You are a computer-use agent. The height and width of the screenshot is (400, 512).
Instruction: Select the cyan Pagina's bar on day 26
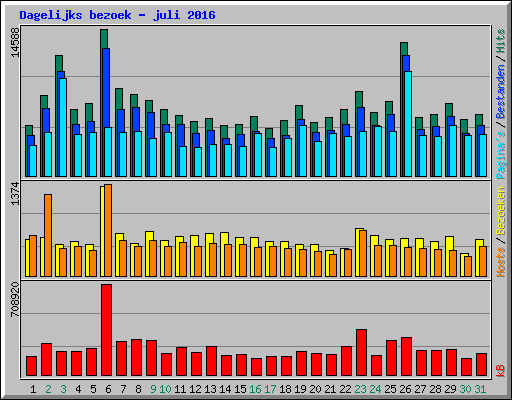point(408,124)
